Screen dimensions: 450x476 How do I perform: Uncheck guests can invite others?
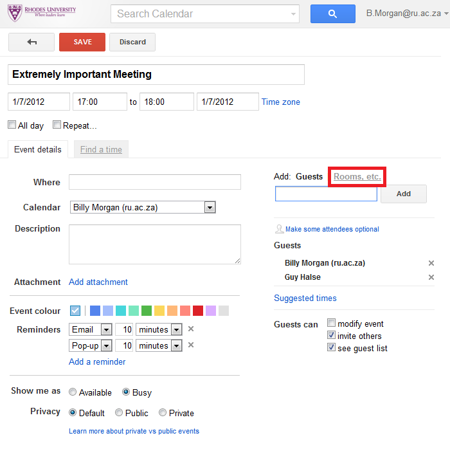click(331, 335)
